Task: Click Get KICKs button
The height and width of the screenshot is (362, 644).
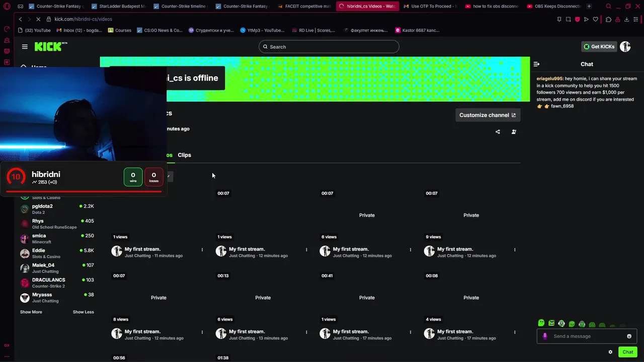Action: (599, 47)
